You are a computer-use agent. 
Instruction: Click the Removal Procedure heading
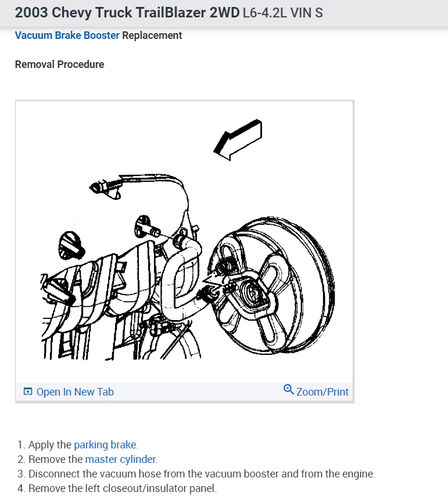[60, 64]
